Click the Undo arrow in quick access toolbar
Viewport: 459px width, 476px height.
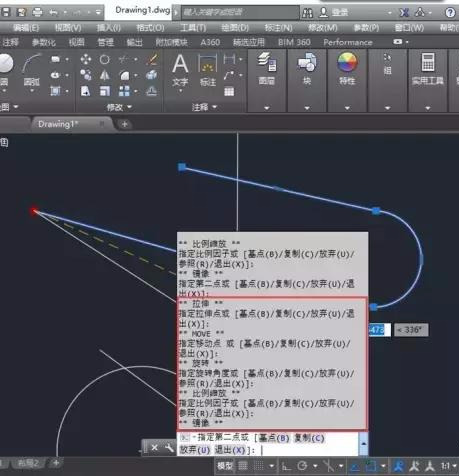click(53, 13)
